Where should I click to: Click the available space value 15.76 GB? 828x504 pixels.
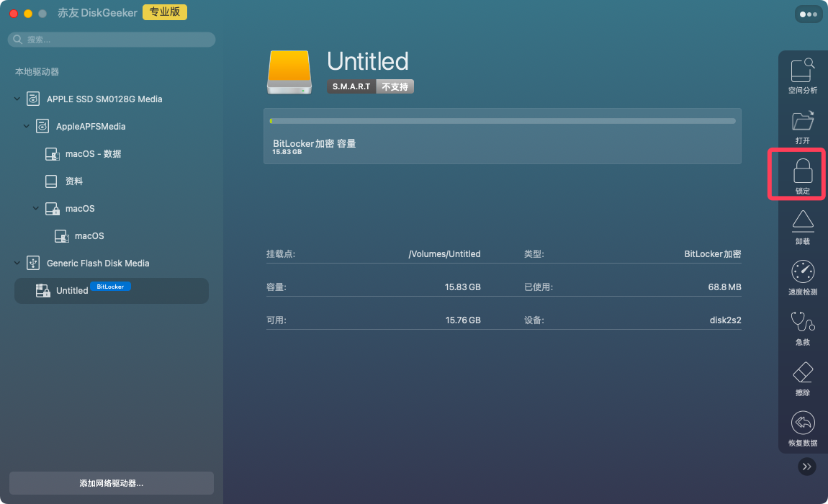[462, 320]
